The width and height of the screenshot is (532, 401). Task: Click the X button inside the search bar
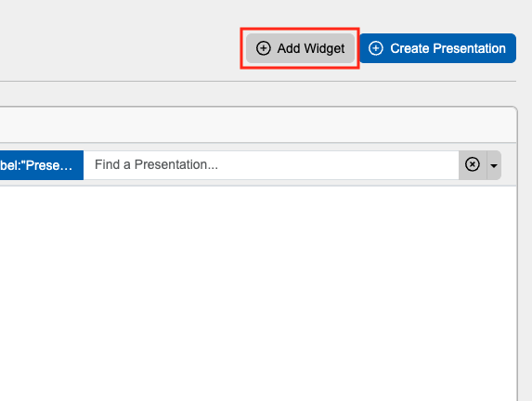(473, 164)
